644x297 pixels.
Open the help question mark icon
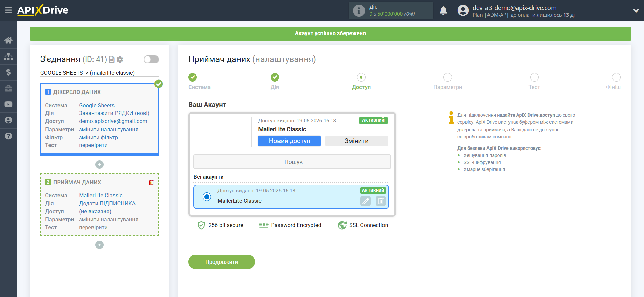coord(8,136)
